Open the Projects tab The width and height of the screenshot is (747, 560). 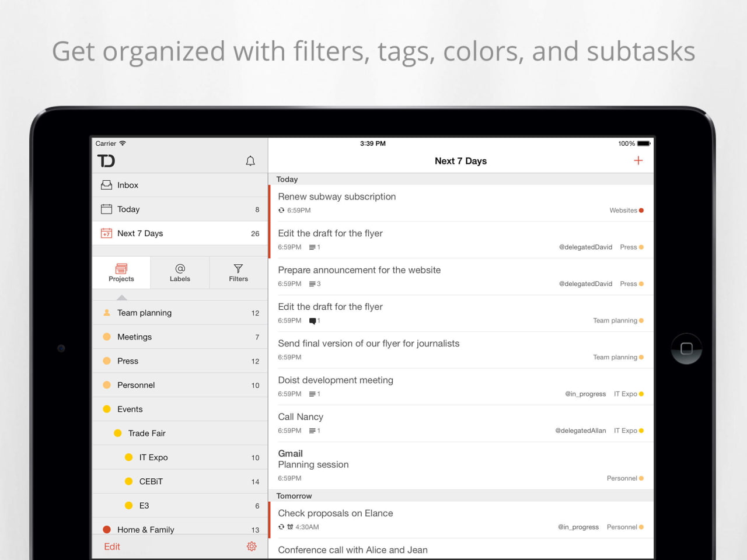point(121,272)
